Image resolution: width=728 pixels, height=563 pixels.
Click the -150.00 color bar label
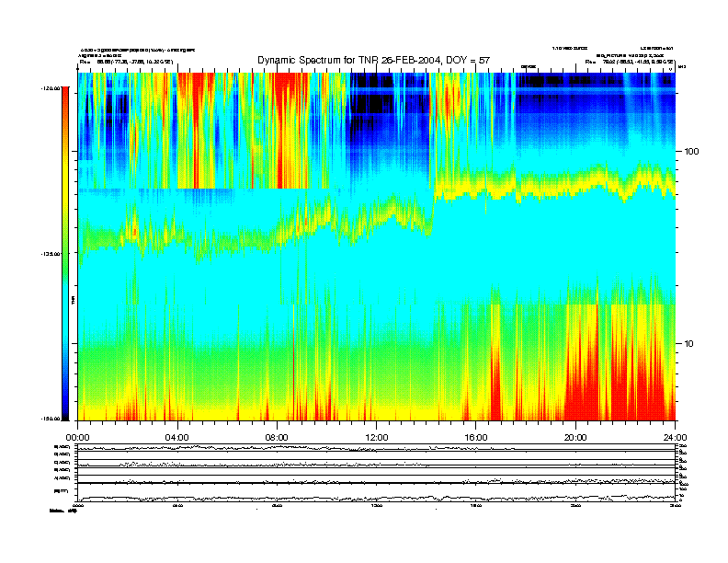tap(51, 419)
